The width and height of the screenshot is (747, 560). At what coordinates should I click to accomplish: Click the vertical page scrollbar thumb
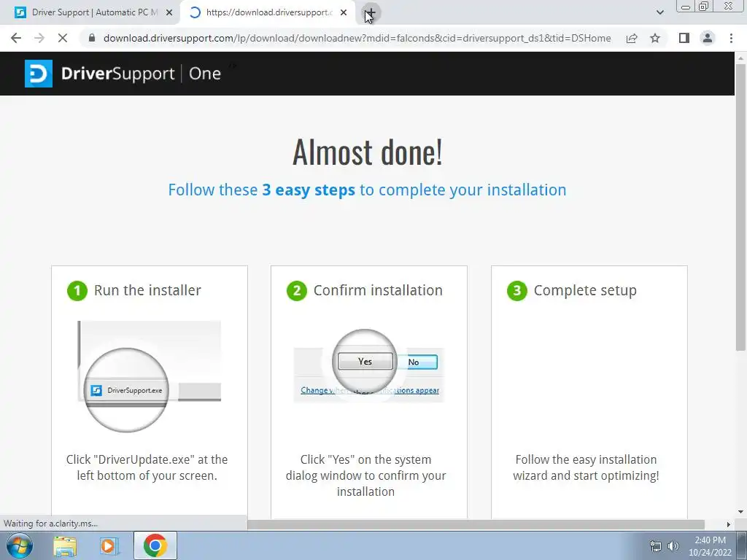tap(740, 207)
